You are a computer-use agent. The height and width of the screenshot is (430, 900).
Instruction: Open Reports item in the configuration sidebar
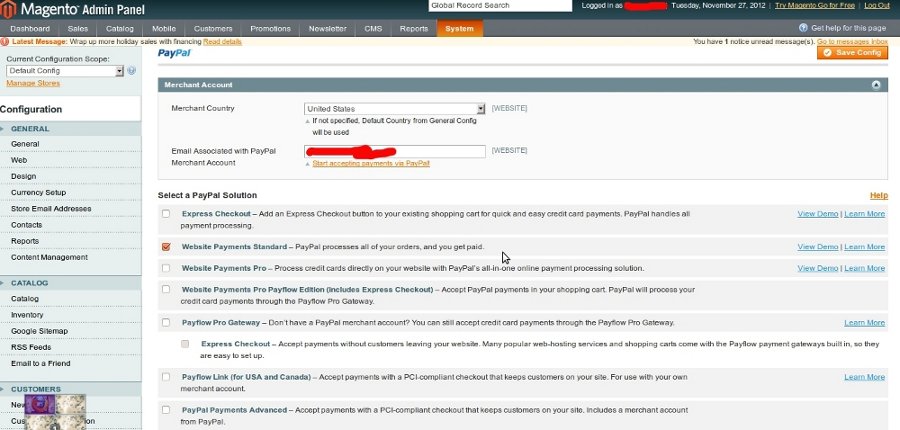click(25, 241)
